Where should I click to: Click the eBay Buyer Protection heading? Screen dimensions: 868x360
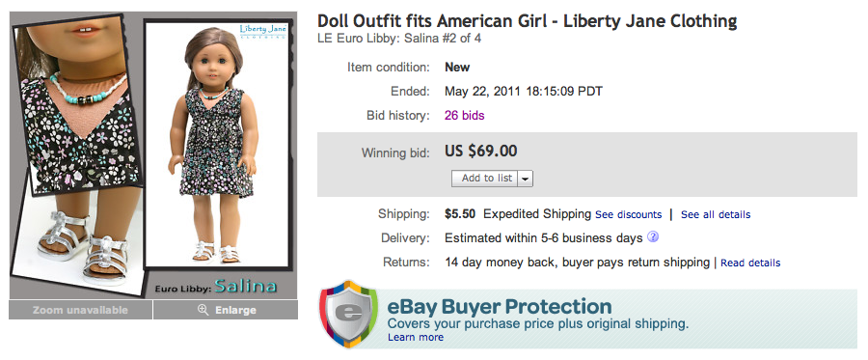tap(499, 306)
